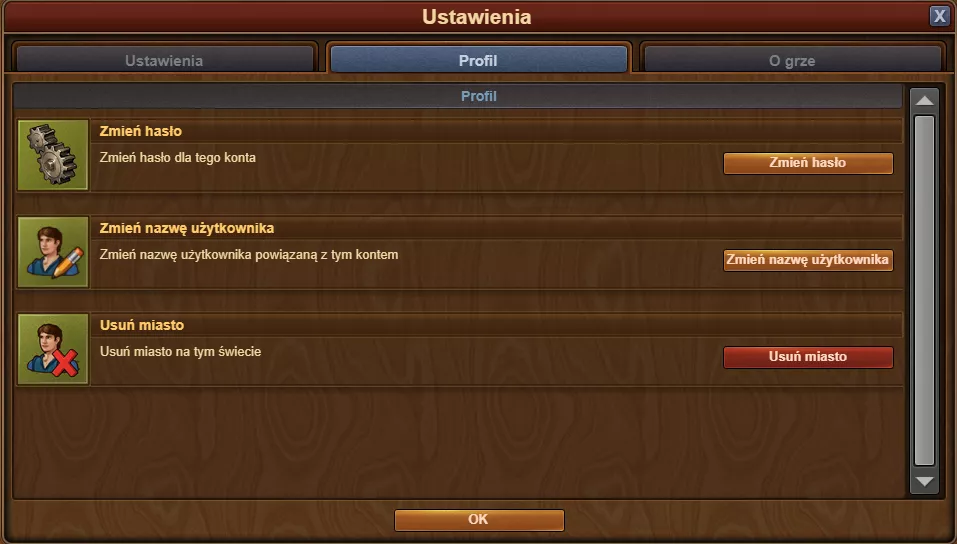Screen dimensions: 957x544
Task: Click the avatar with red X icon
Action: (x=53, y=349)
